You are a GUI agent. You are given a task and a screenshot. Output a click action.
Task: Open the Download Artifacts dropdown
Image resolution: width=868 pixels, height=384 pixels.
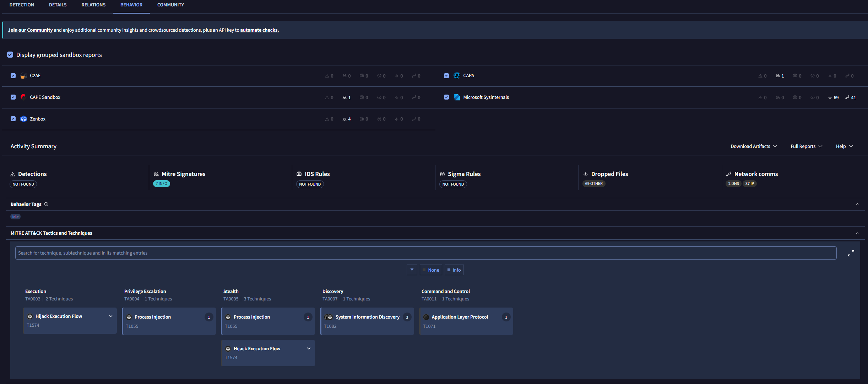coord(754,146)
